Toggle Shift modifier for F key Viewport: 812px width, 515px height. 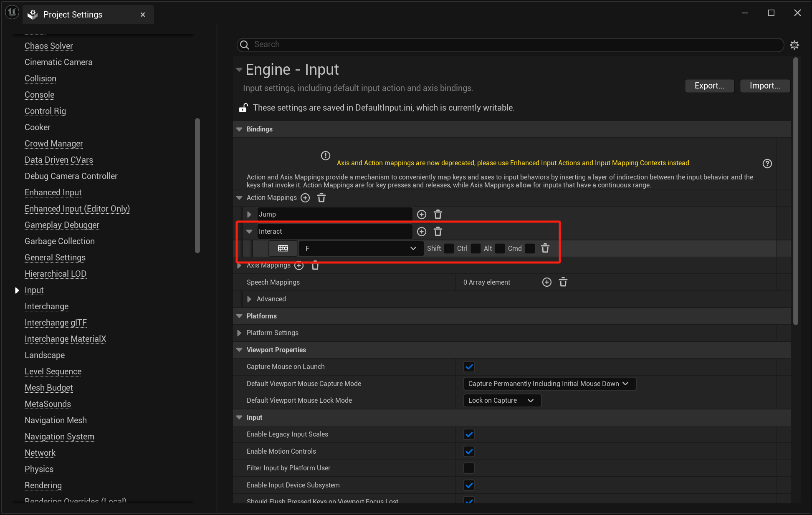[x=449, y=249]
